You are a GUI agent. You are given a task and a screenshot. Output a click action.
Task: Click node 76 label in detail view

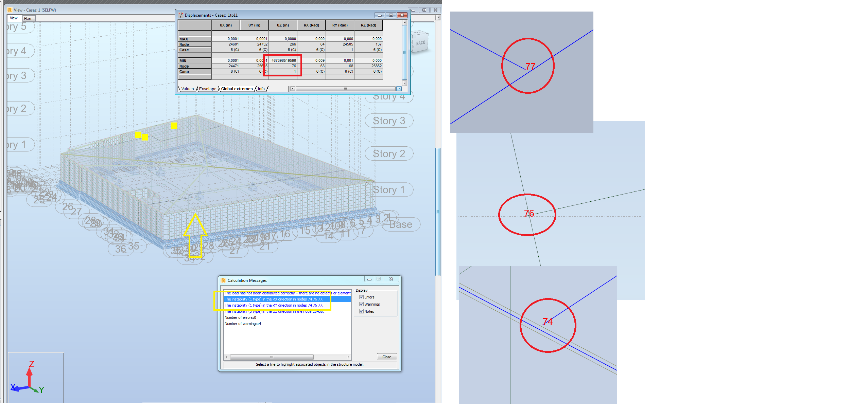click(529, 213)
